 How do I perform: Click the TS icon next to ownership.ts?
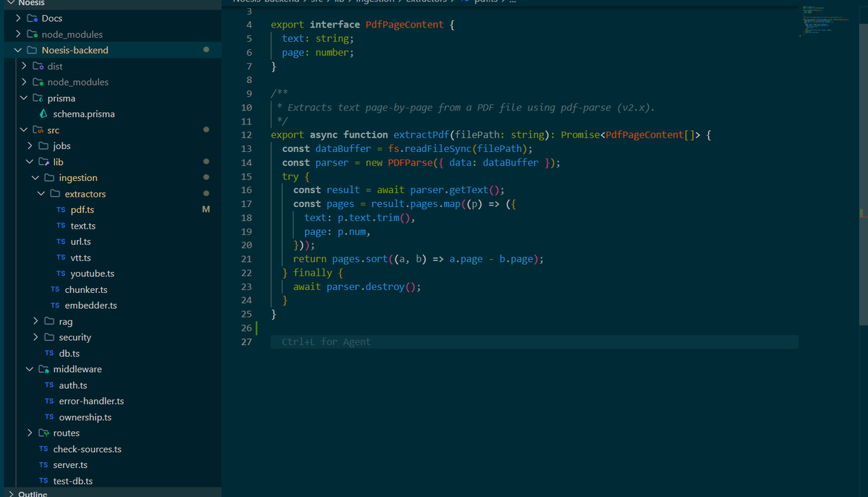pyautogui.click(x=49, y=417)
